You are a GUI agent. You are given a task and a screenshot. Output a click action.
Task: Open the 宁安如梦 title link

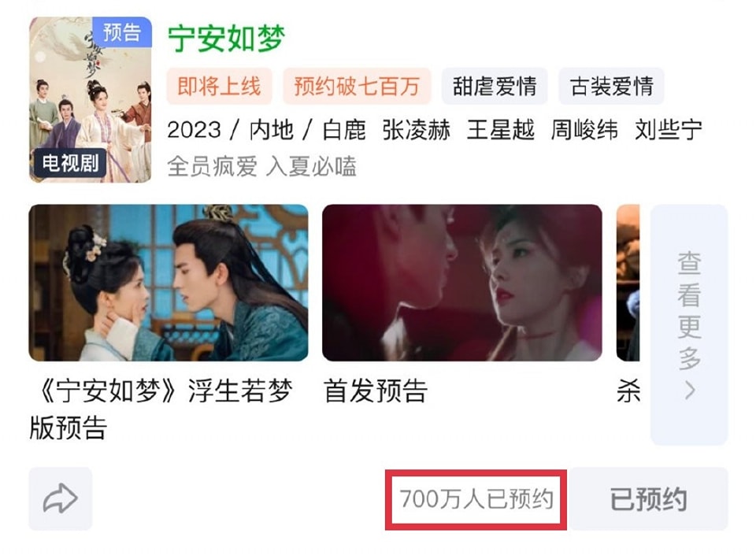point(227,39)
